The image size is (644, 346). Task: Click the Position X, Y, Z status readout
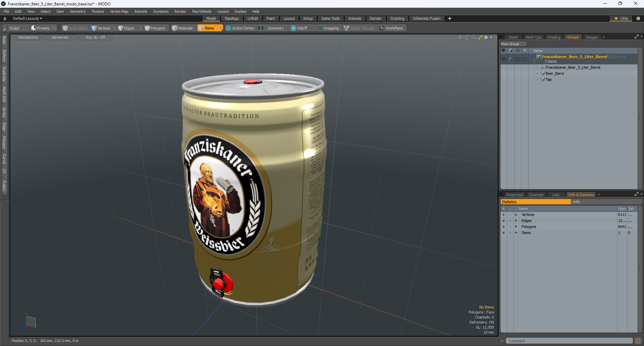coord(45,341)
